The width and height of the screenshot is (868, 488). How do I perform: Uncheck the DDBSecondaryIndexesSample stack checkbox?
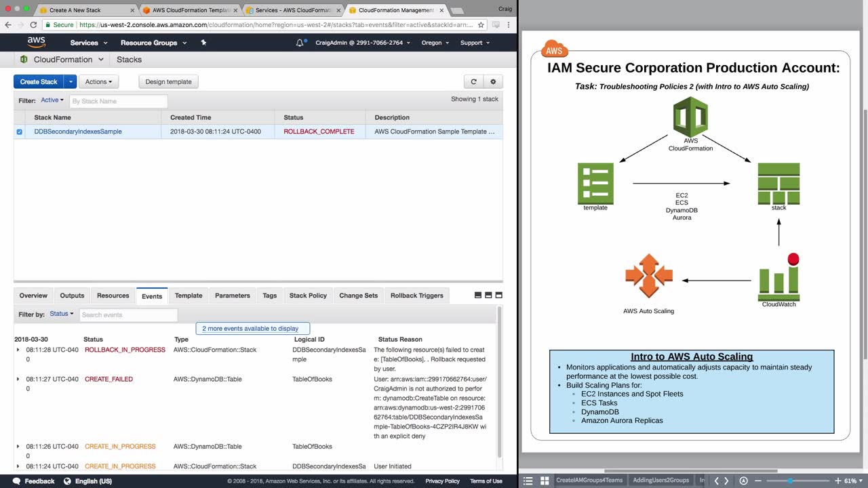point(19,132)
